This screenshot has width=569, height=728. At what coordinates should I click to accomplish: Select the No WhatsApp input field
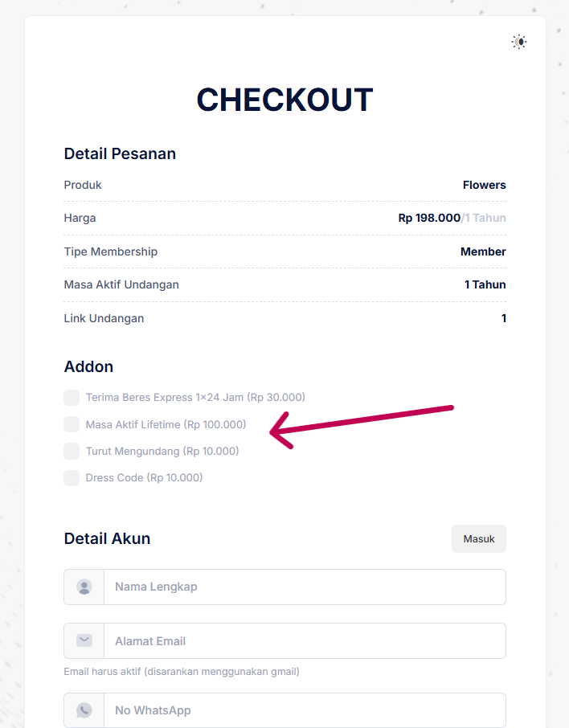pos(304,710)
